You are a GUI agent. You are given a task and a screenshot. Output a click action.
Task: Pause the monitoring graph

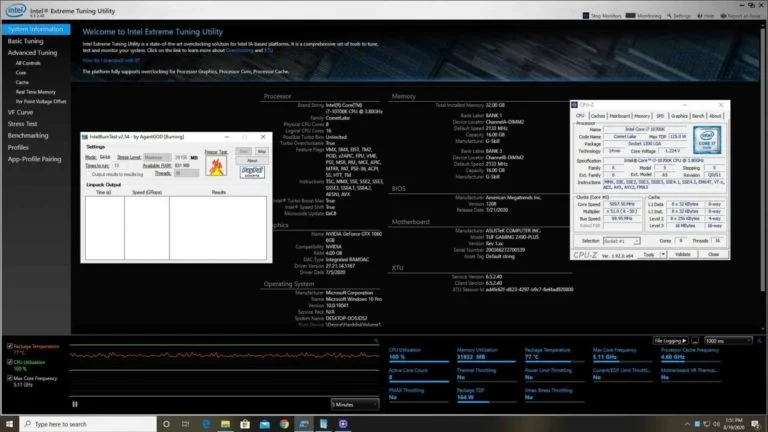pos(75,404)
